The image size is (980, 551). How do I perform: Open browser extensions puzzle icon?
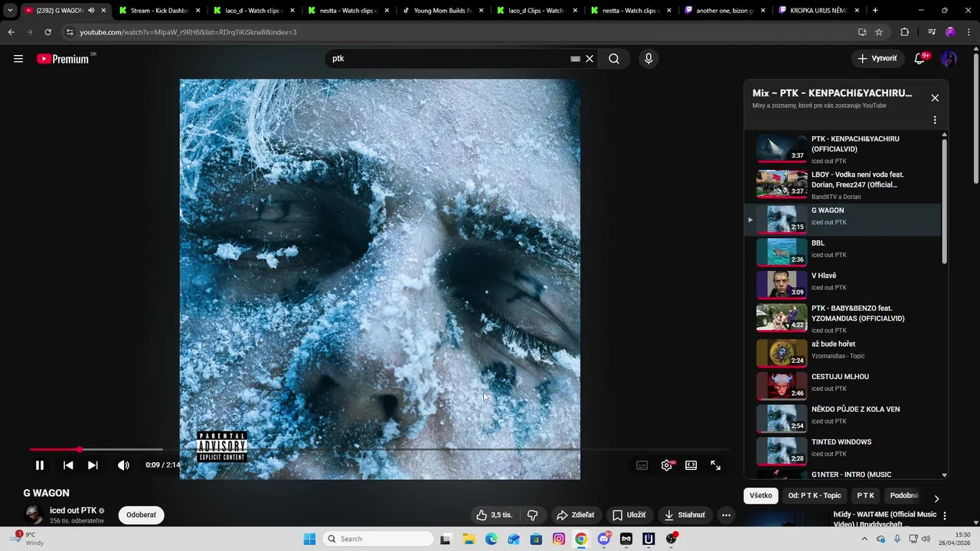pos(904,32)
